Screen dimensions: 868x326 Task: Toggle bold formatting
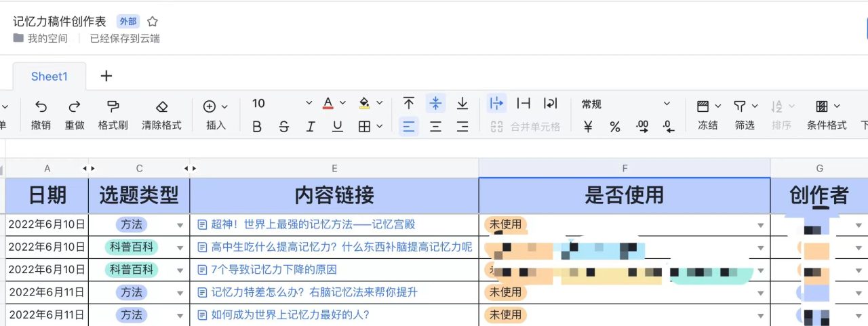click(256, 127)
